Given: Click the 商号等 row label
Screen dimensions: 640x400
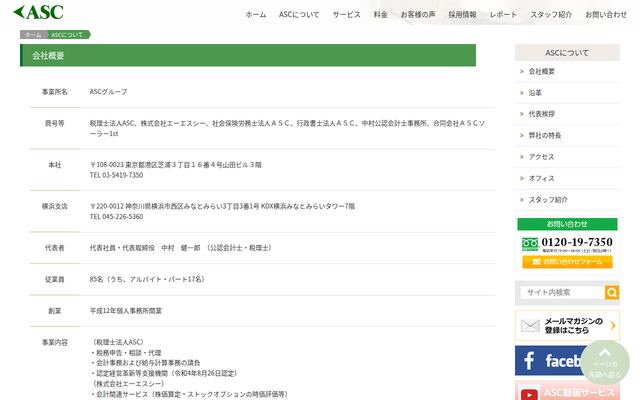Looking at the screenshot, I should pos(55,123).
